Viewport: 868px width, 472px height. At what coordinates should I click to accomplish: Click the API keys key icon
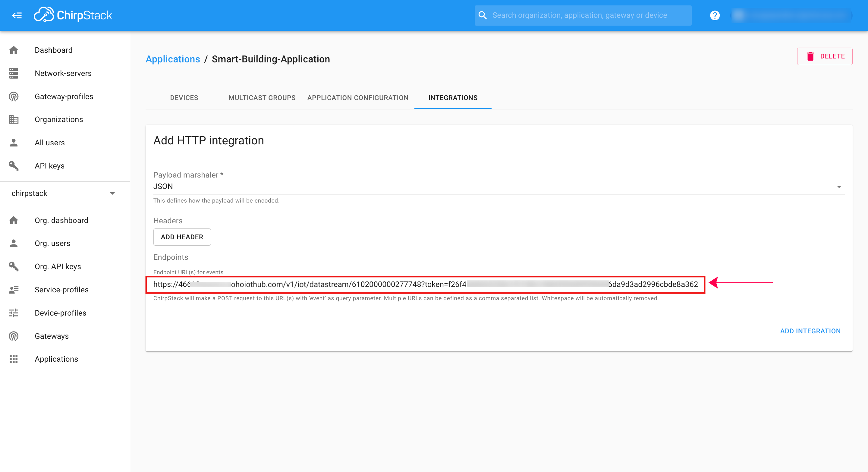point(14,166)
